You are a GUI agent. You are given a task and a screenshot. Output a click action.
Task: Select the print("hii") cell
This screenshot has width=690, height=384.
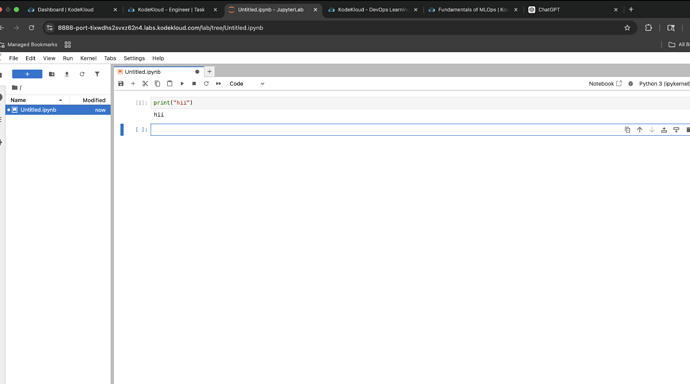click(x=420, y=103)
